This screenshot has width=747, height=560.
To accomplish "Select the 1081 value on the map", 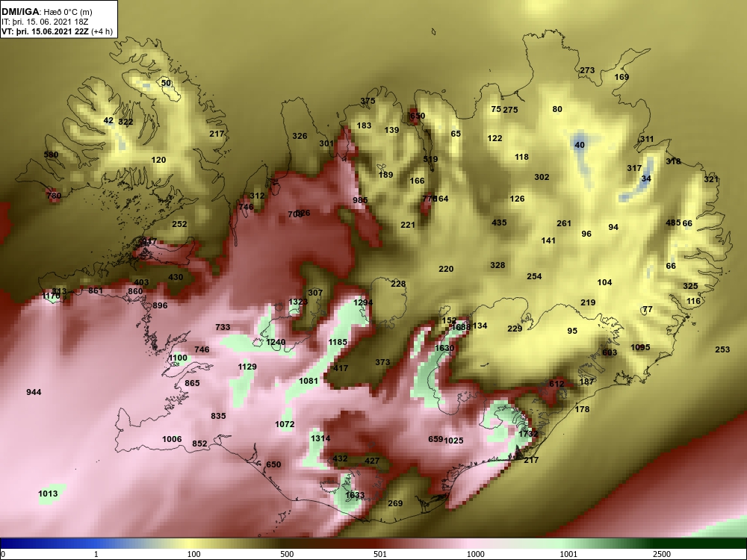I will (x=309, y=381).
